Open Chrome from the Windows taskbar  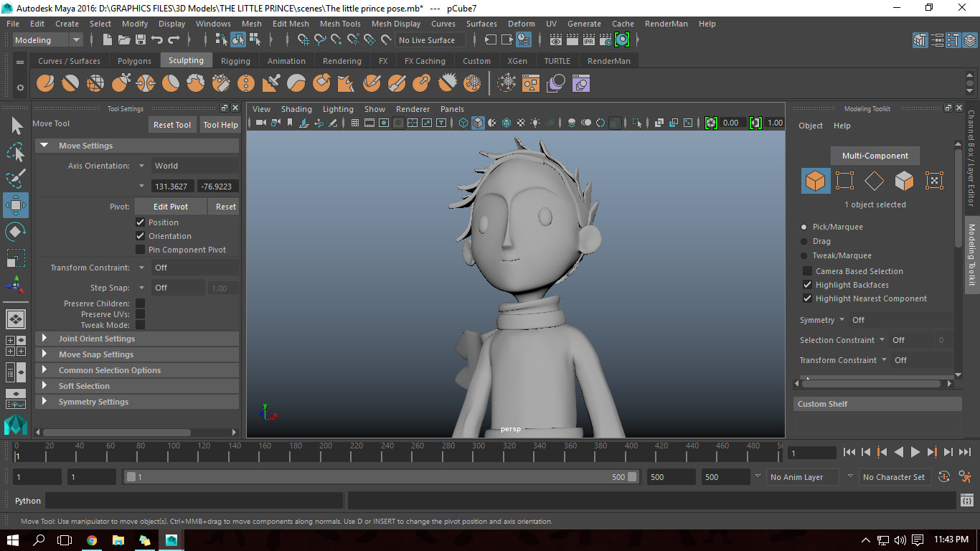(92, 540)
